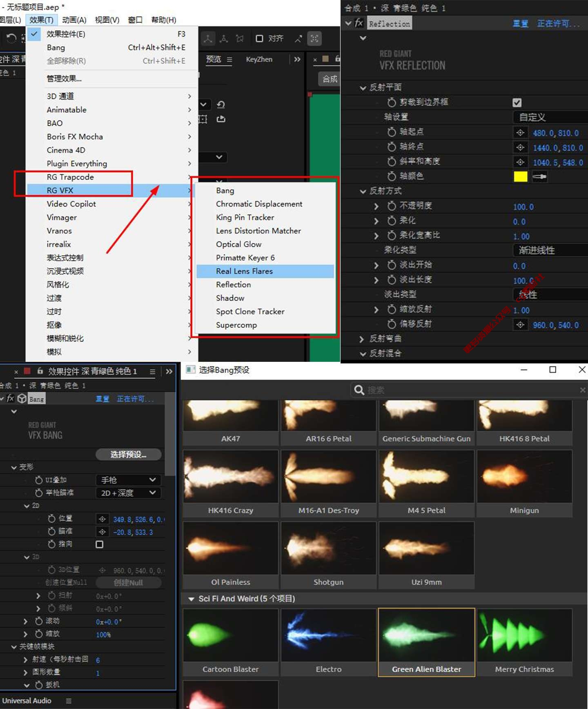Toggle 效果控件(E) checked menu item
The height and width of the screenshot is (709, 588).
112,34
